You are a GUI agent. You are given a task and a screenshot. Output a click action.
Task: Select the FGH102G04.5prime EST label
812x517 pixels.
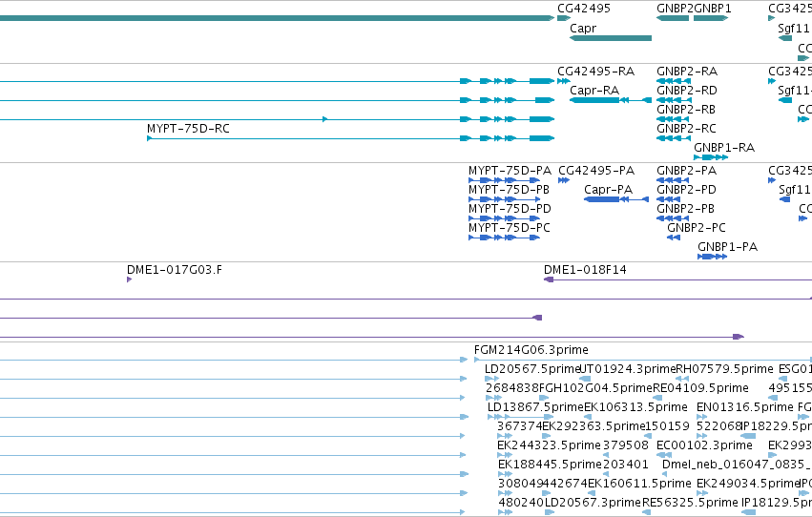[595, 388]
